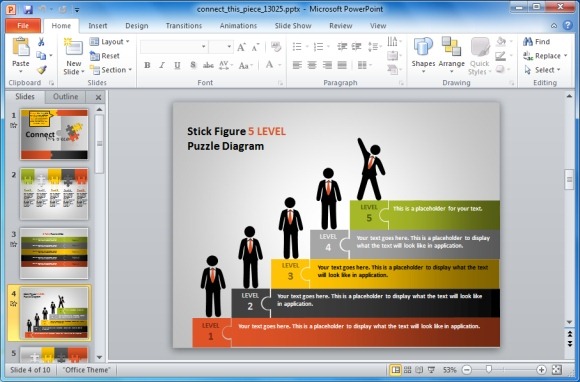Screen dimensions: 580x382
Task: Toggle Strikethrough formatting
Action: tap(208, 65)
